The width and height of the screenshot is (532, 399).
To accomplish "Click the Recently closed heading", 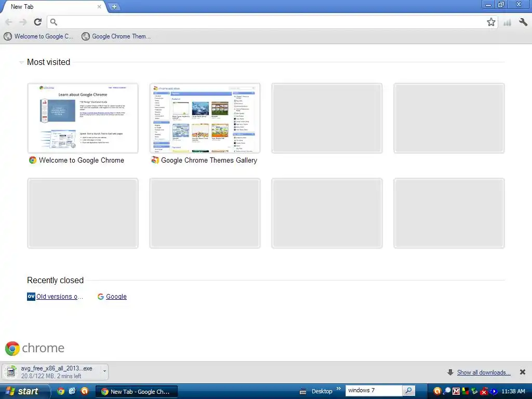I will pyautogui.click(x=55, y=280).
